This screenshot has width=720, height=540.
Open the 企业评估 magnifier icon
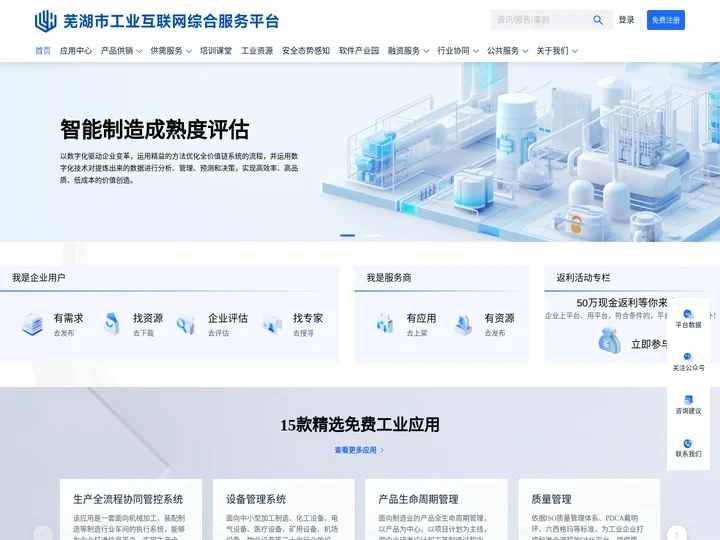click(186, 324)
